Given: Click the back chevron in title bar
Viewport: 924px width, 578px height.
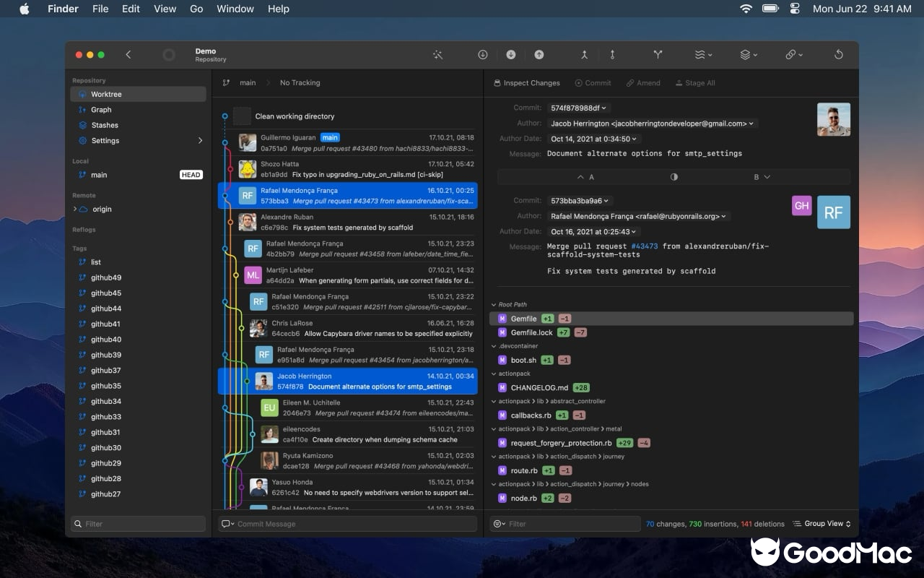Looking at the screenshot, I should (x=128, y=55).
